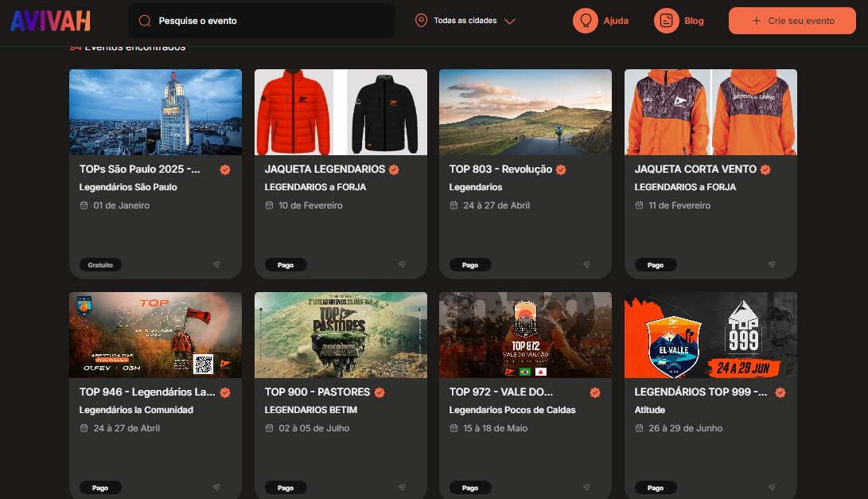Open the TOP 972 Vale do Vulcão banner

point(525,335)
